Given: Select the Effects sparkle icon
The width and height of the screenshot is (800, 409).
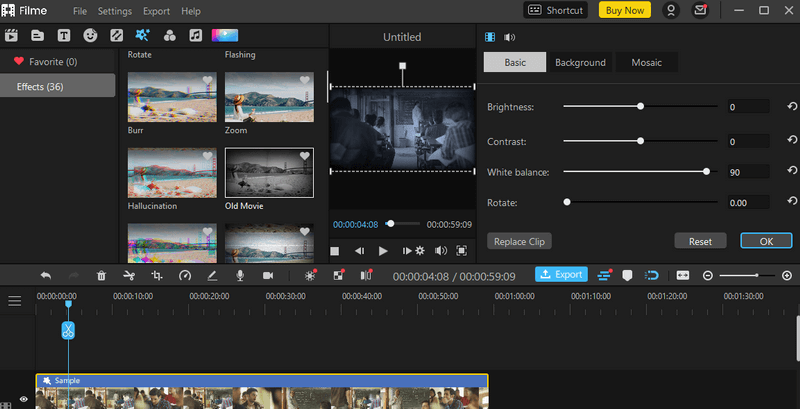Looking at the screenshot, I should point(142,35).
